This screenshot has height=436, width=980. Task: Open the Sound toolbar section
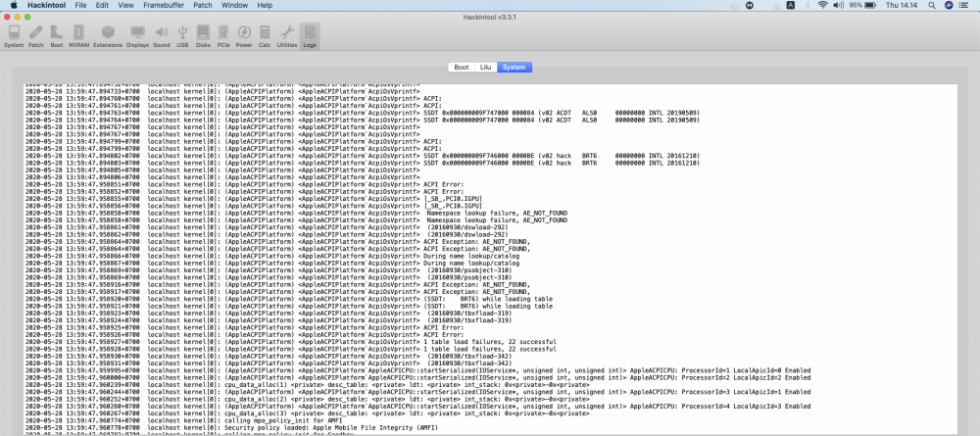coord(162,36)
